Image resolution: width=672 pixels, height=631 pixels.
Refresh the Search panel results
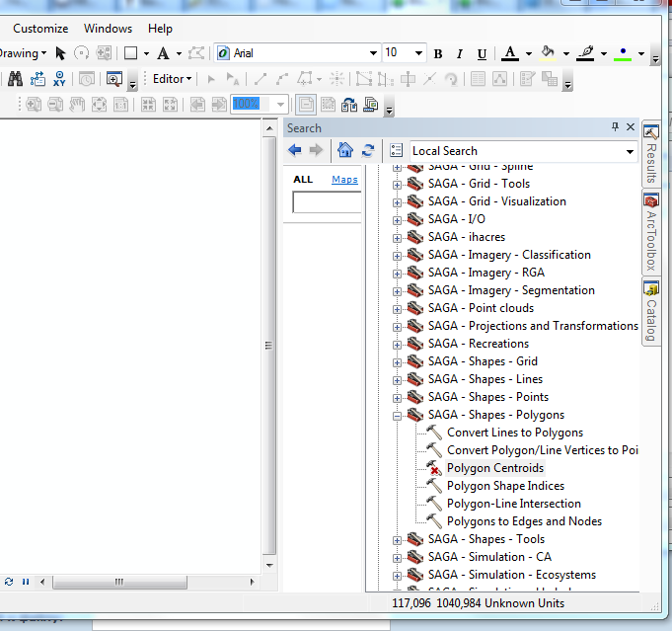click(368, 150)
